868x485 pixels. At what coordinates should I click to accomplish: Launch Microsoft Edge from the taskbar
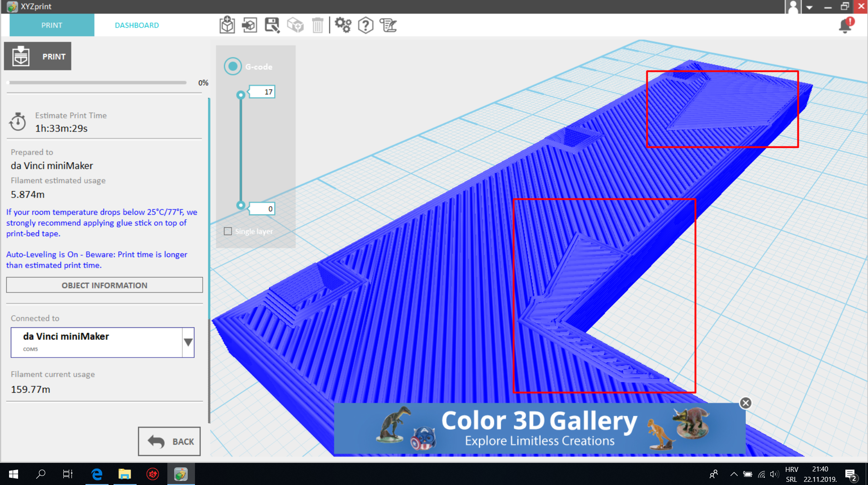tap(97, 474)
